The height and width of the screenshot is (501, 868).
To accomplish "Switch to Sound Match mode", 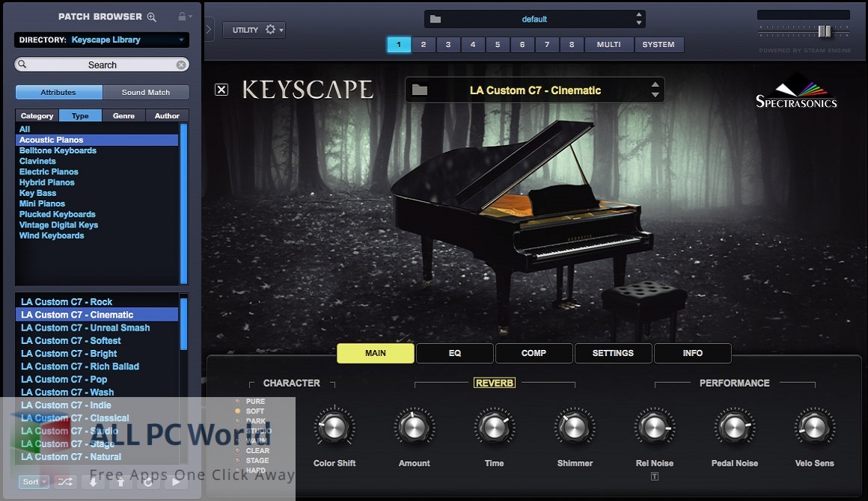I will (146, 92).
